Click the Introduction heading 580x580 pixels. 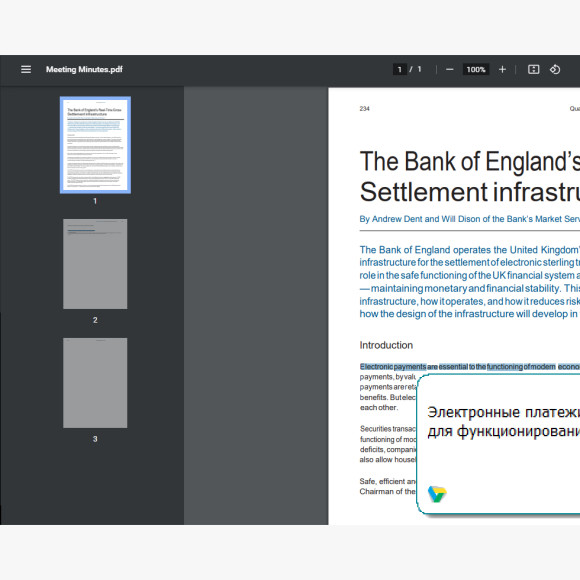pyautogui.click(x=386, y=345)
